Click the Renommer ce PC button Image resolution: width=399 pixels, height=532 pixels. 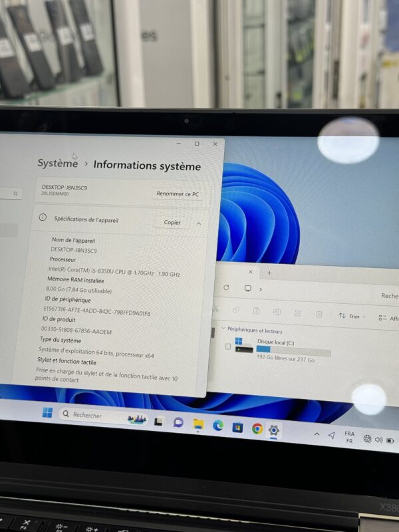178,194
